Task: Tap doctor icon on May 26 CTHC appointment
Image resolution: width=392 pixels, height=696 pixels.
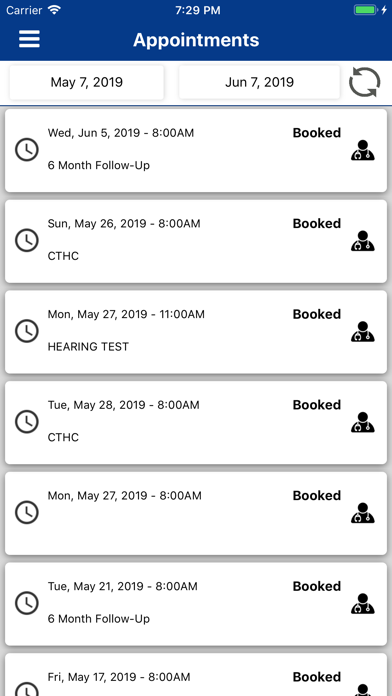Action: pos(363,241)
